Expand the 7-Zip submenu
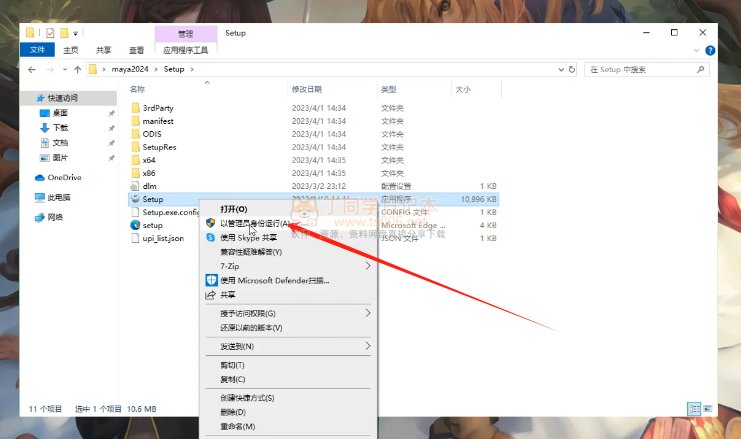741x439 pixels. 367,266
